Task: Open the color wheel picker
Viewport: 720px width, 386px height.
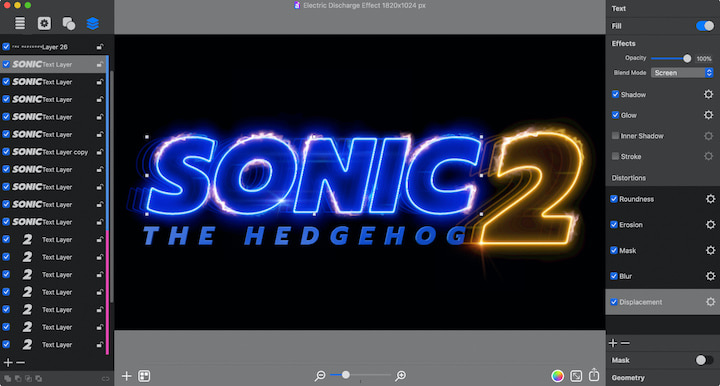Action: [x=557, y=376]
